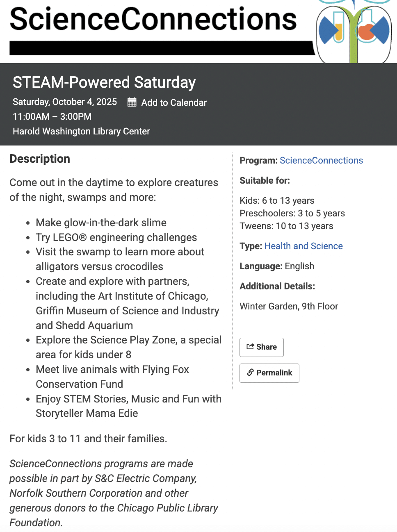
Task: Open the ScienceConnections program link
Action: tap(321, 160)
